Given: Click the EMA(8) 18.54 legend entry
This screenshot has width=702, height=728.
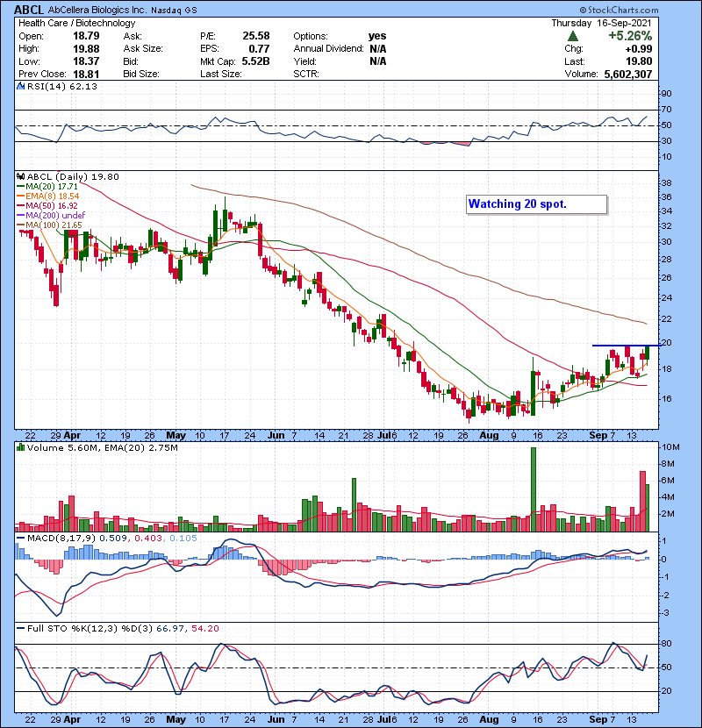Looking at the screenshot, I should point(48,196).
